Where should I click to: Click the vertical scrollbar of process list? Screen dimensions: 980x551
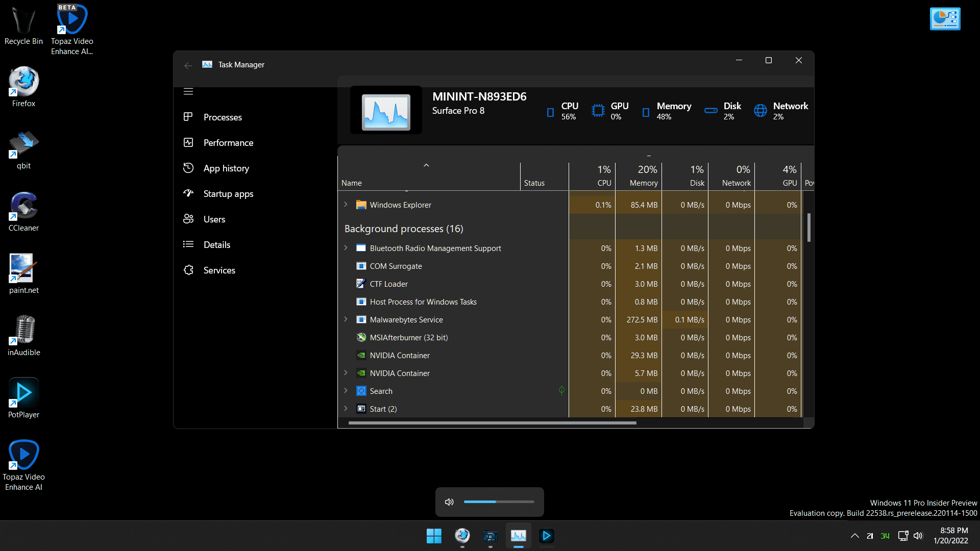[x=809, y=228]
